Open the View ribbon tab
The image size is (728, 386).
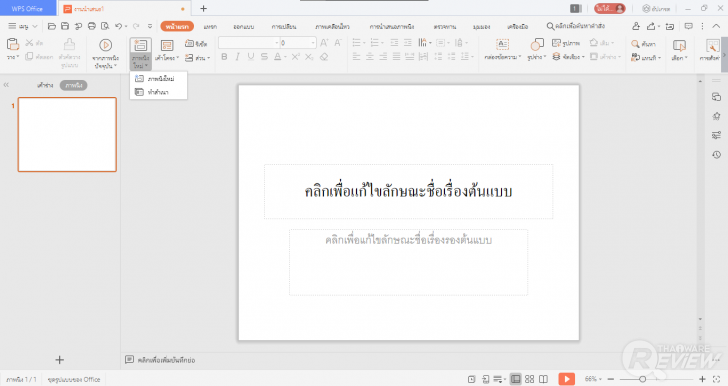pos(481,27)
